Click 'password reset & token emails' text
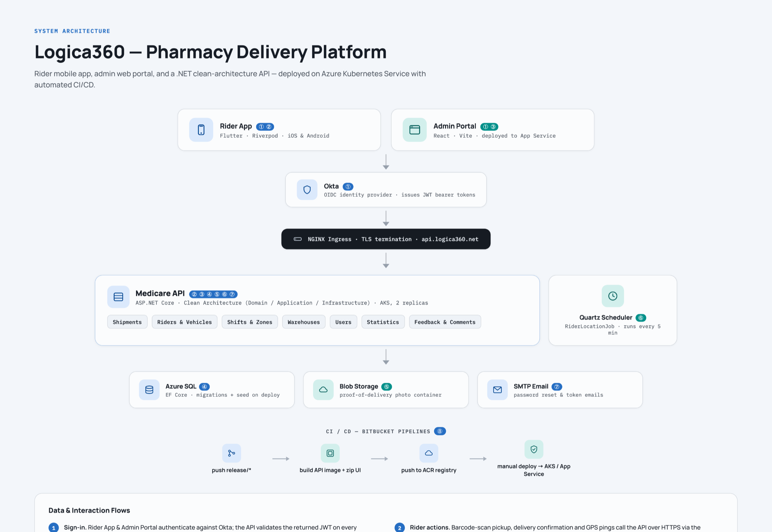 [559, 395]
